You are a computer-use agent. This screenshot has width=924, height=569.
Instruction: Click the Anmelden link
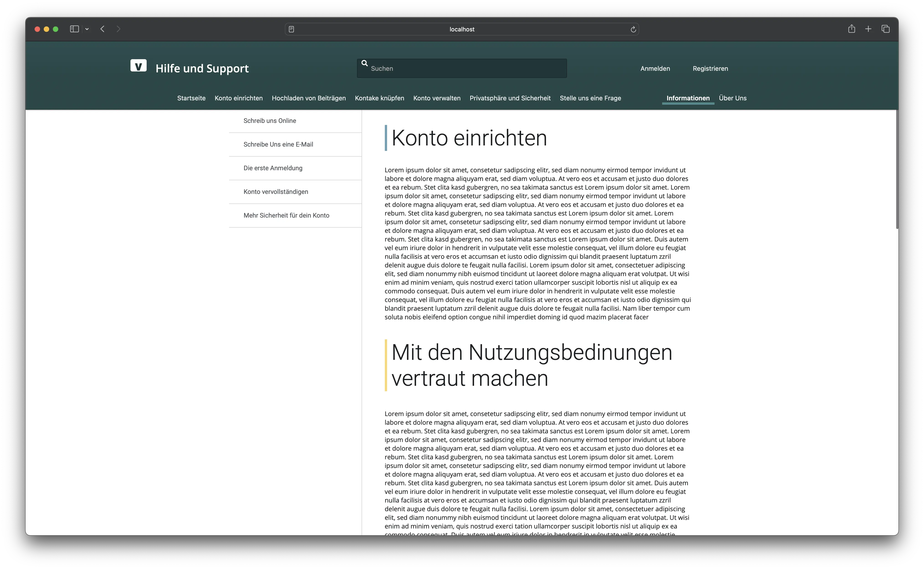point(655,69)
